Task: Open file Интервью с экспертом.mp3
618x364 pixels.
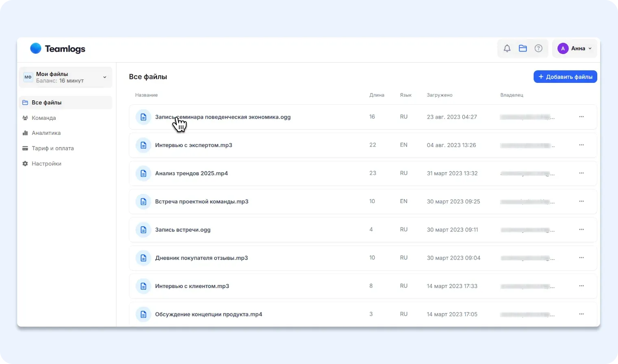Action: coord(194,145)
